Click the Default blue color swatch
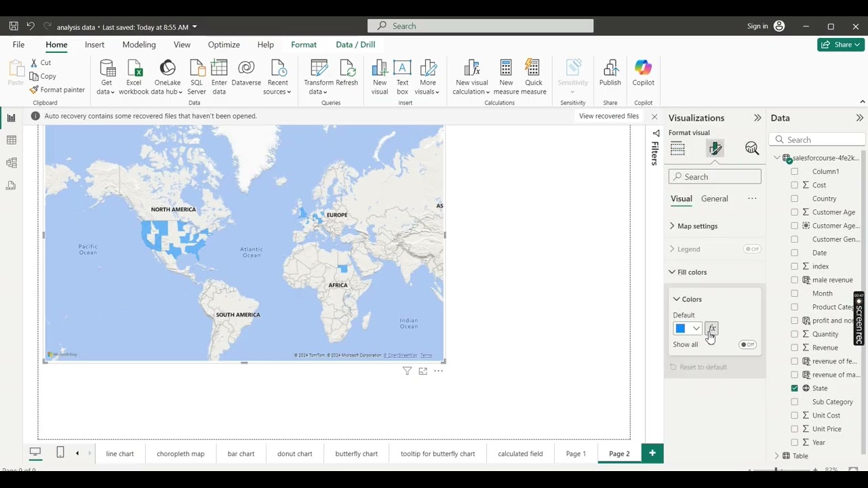 coord(680,329)
